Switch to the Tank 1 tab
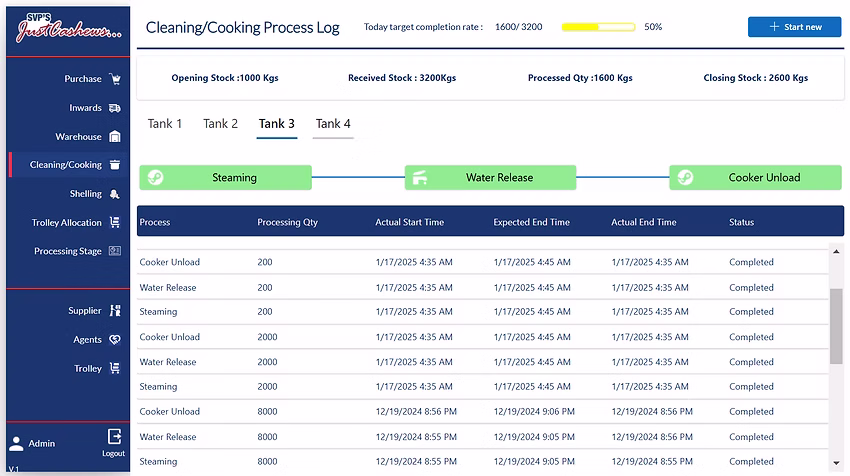Image resolution: width=850 pixels, height=476 pixels. coord(165,124)
